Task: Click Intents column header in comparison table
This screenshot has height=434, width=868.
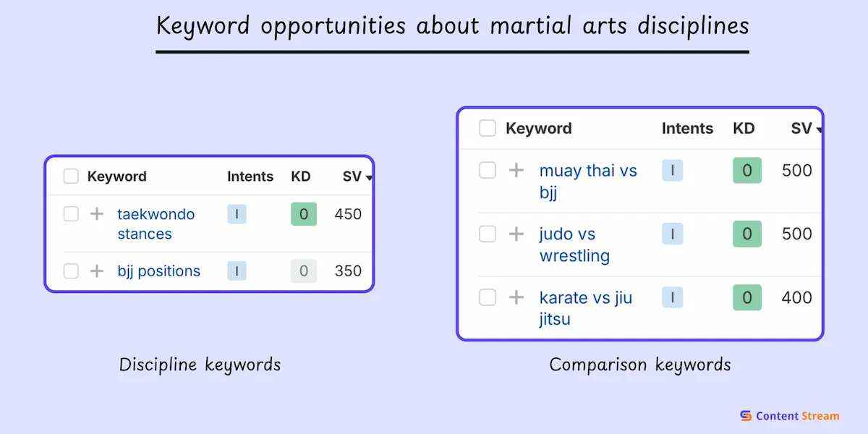Action: [687, 129]
